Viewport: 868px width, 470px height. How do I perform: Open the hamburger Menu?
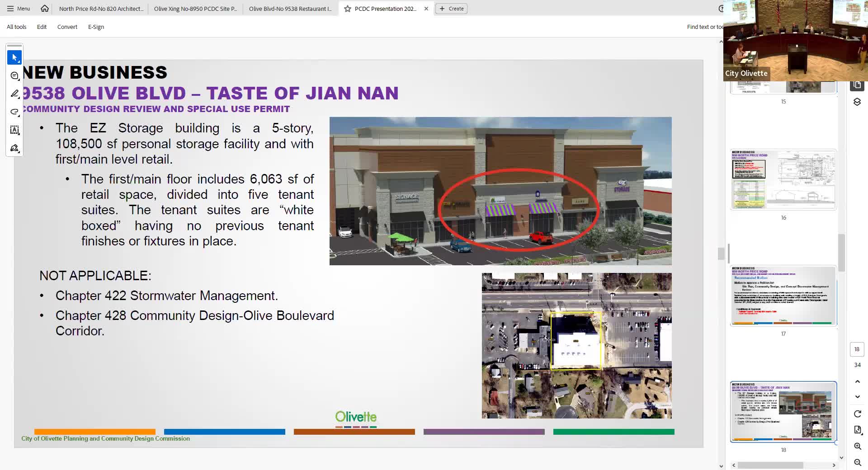click(19, 9)
